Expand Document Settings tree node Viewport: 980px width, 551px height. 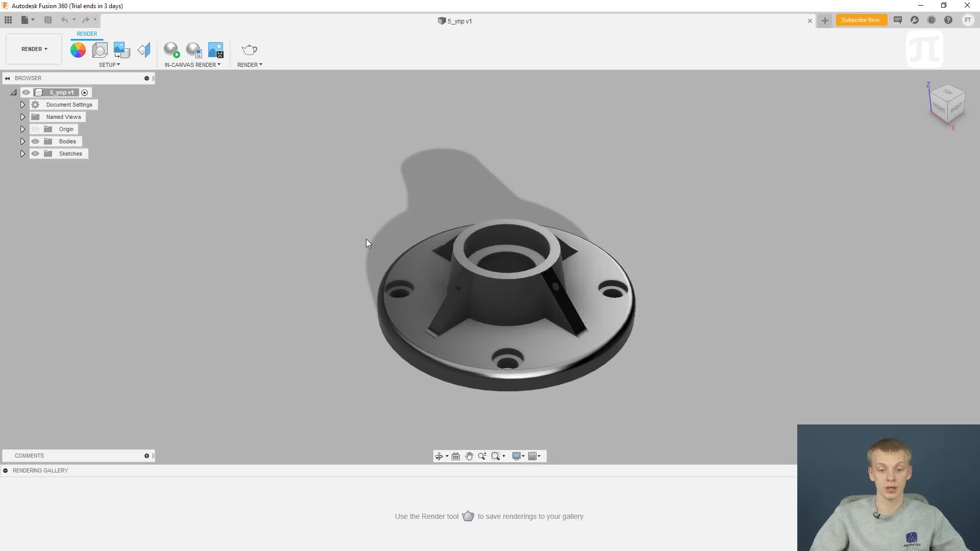[x=22, y=105]
